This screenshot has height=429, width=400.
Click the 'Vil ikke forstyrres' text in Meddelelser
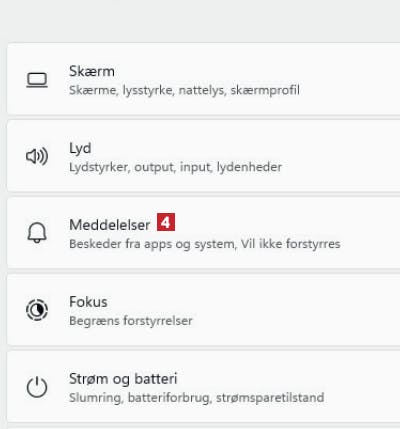click(290, 244)
